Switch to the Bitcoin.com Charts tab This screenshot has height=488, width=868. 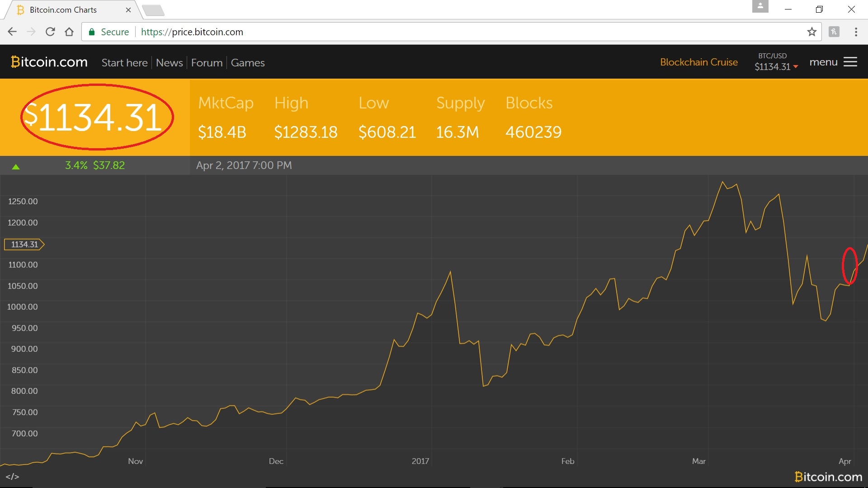coord(63,9)
